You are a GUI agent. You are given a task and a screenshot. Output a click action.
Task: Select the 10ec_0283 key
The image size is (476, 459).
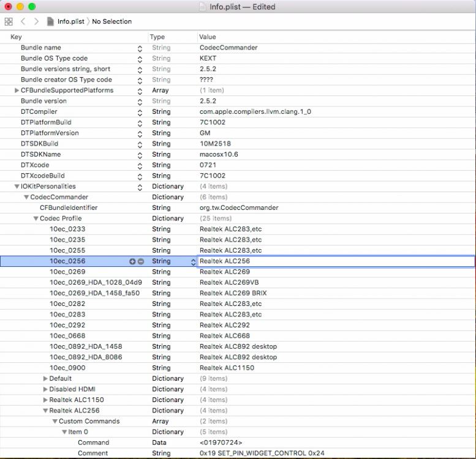coord(67,315)
